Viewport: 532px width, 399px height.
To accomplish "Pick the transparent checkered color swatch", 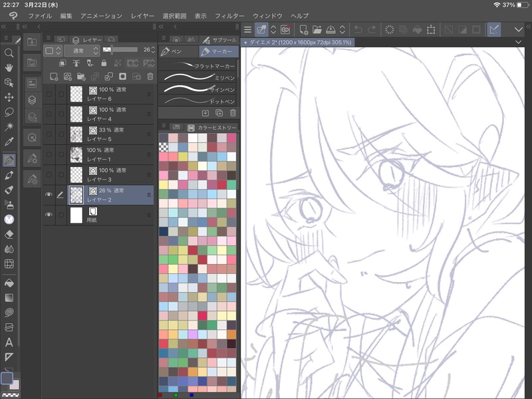I will pyautogui.click(x=164, y=147).
